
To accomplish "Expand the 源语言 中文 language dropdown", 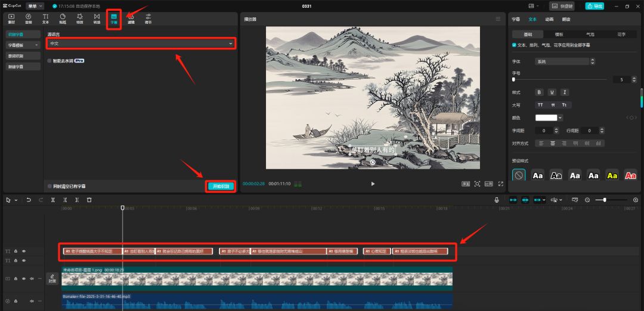I will [141, 43].
